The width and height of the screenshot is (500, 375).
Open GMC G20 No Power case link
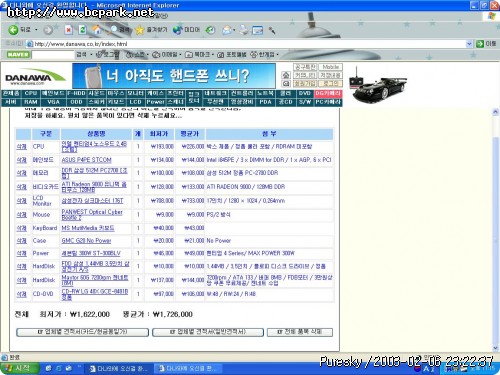[86, 241]
